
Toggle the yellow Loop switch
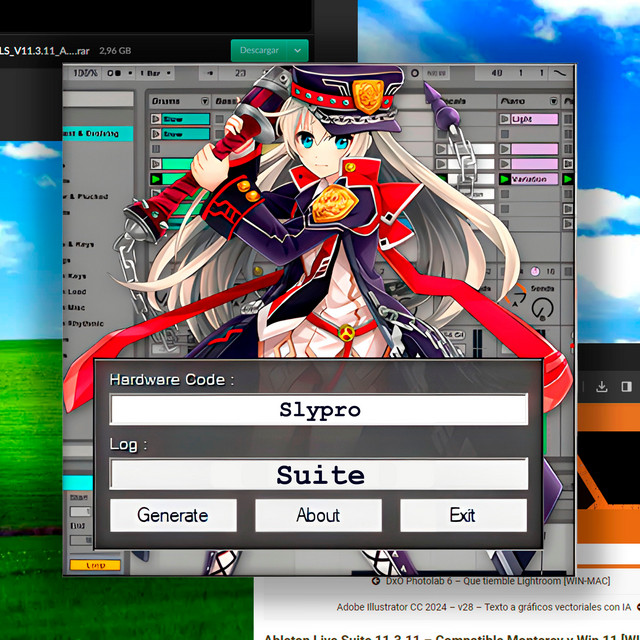96,565
